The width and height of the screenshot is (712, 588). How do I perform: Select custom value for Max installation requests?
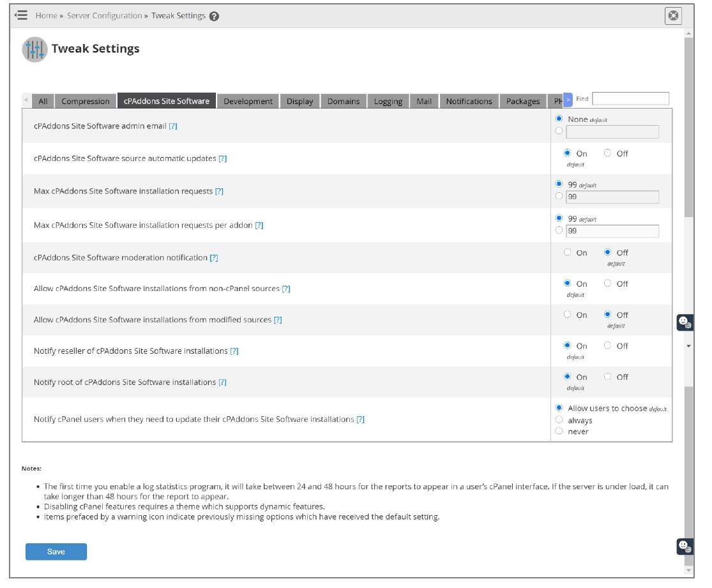pyautogui.click(x=559, y=196)
